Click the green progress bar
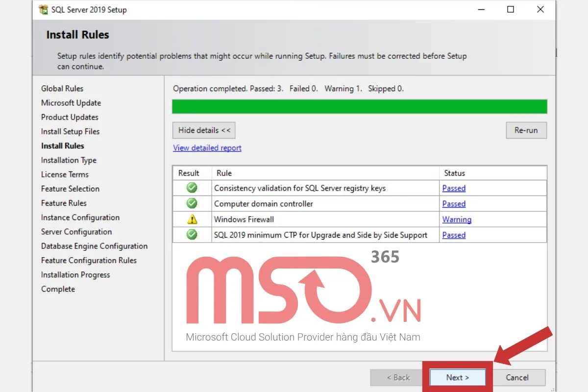Screen dimensions: 588x392 360,106
